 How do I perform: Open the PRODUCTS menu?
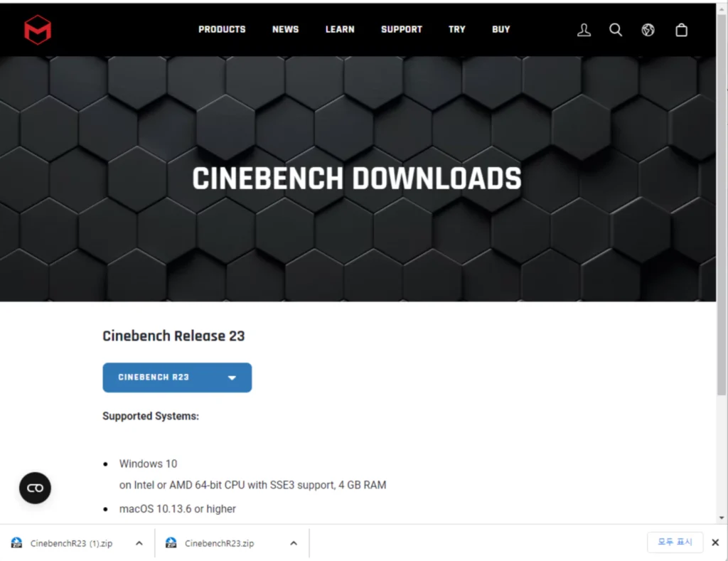coord(222,29)
